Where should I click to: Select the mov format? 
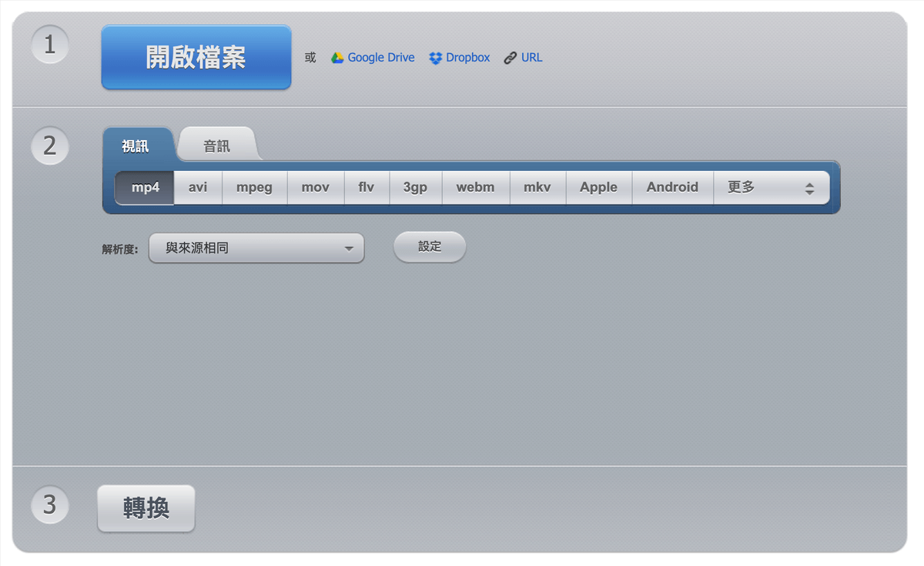tap(316, 187)
